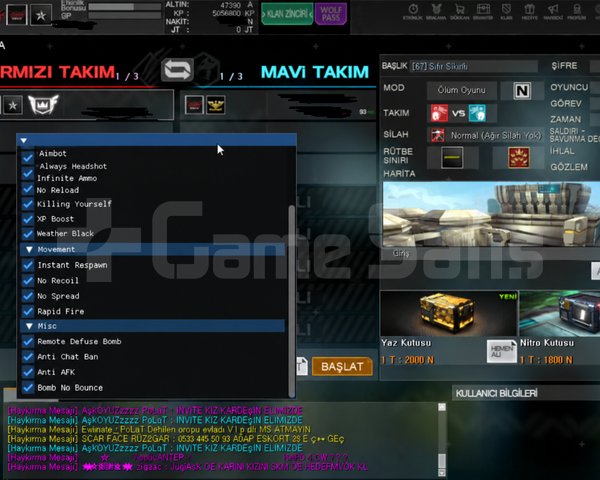Open the Klan Zinciri tab
This screenshot has height=480, width=600.
(287, 14)
